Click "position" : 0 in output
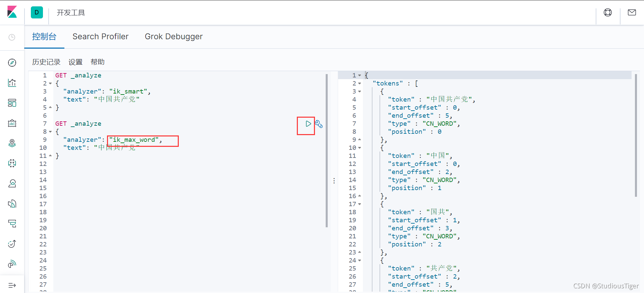The image size is (644, 293). pyautogui.click(x=415, y=132)
